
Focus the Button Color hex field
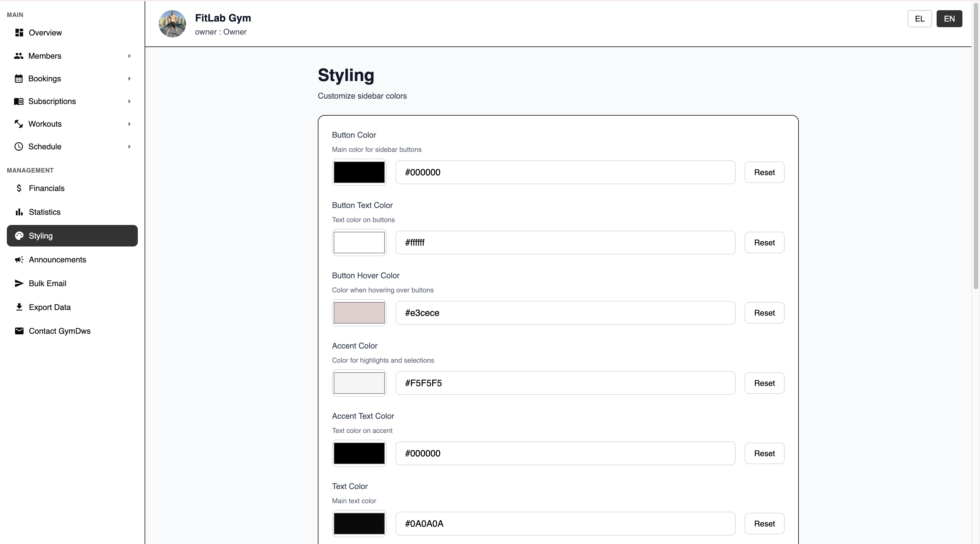coord(565,172)
